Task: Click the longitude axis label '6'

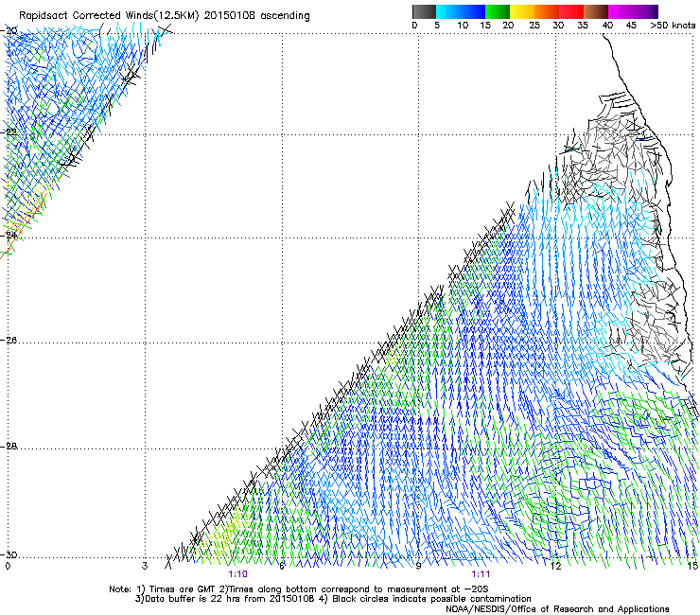Action: point(282,566)
